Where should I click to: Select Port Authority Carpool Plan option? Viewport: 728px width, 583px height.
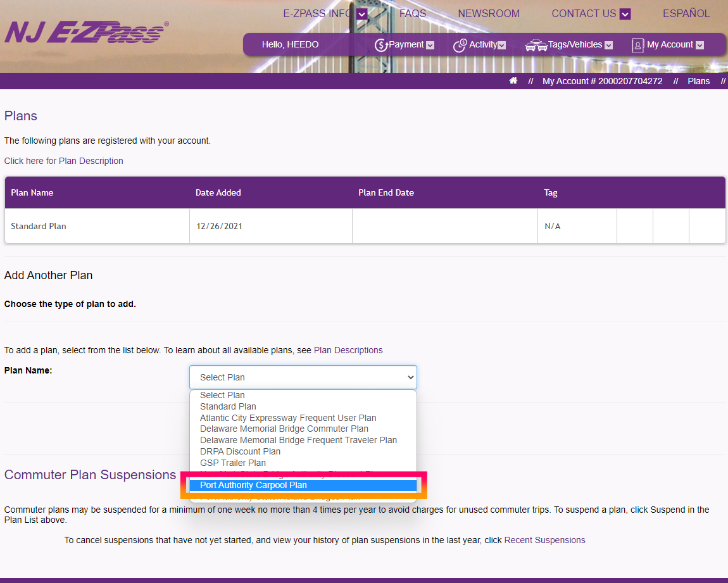(x=303, y=485)
